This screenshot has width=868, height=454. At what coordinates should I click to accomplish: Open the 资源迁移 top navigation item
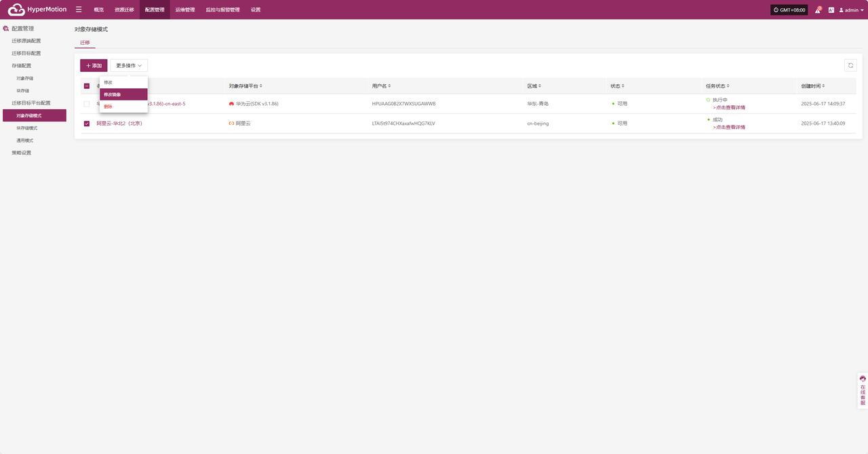point(124,10)
